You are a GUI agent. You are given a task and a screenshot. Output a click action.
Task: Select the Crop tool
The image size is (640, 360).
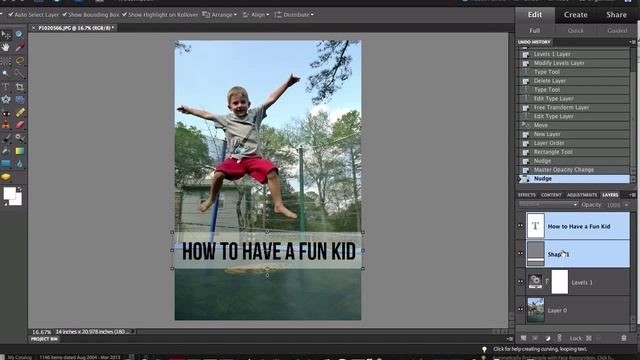pyautogui.click(x=20, y=87)
